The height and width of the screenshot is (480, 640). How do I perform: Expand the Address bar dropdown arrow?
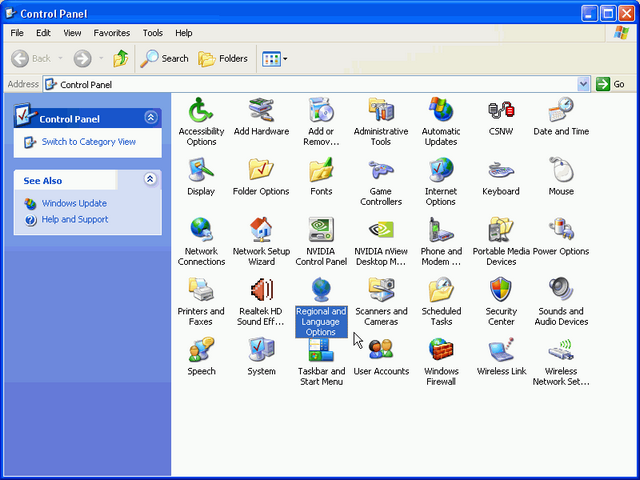click(x=585, y=85)
